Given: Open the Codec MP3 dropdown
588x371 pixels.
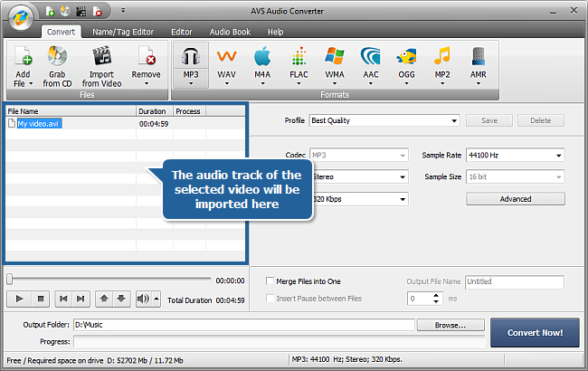Looking at the screenshot, I should [359, 156].
